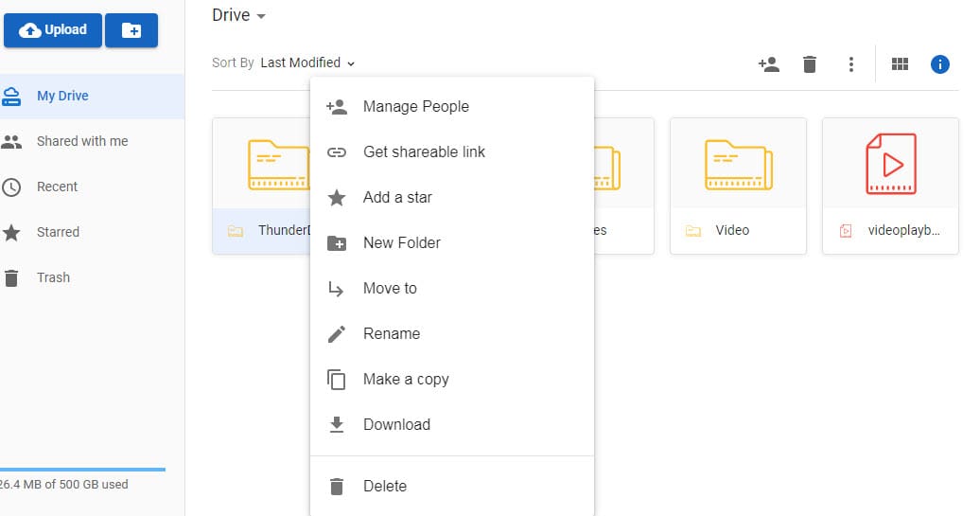Click the share people icon in toolbar

point(768,64)
